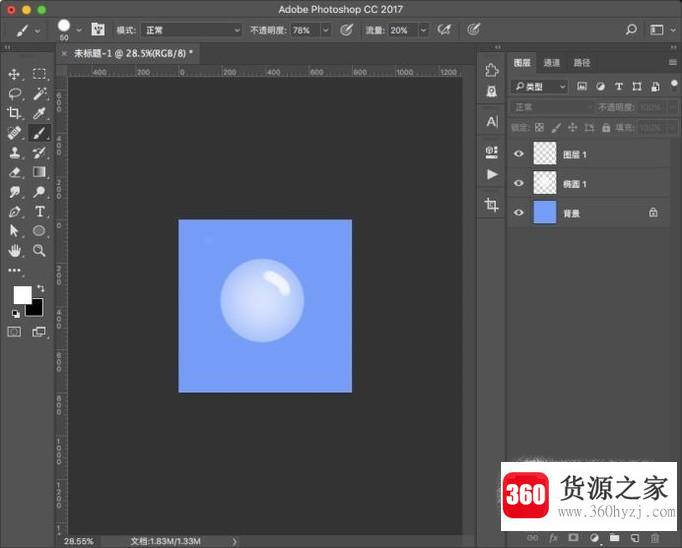The height and width of the screenshot is (548, 682).
Task: Hide the background layer (背景)
Action: pos(518,212)
